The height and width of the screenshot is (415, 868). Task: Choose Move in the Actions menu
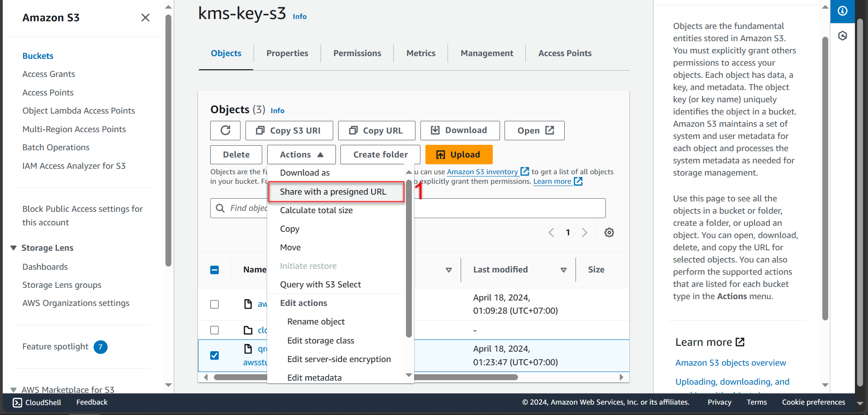pos(290,247)
